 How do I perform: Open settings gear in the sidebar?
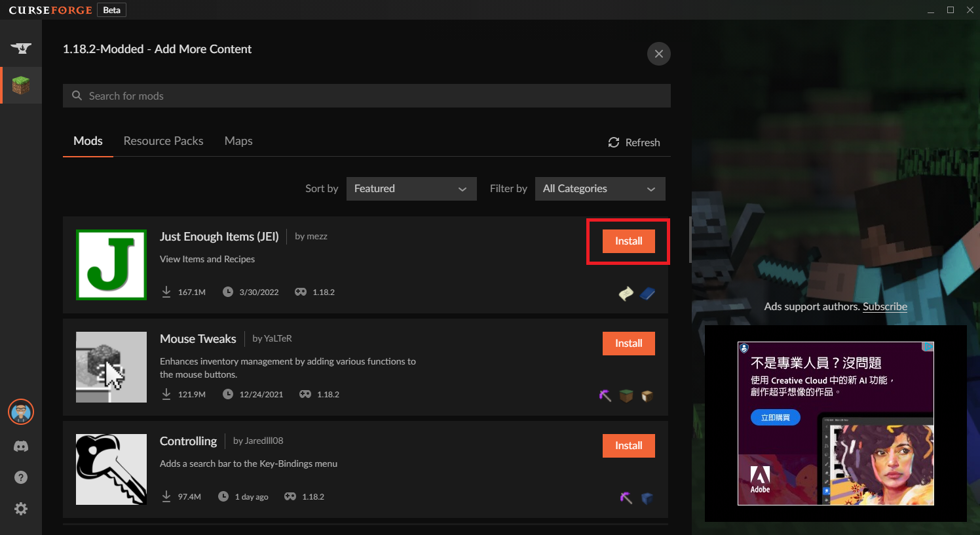tap(21, 509)
